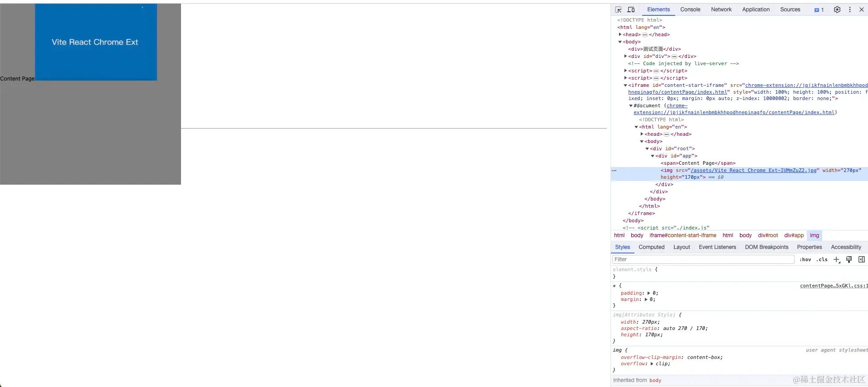Switch to the Elements tab
Screen dimensions: 868x387
pyautogui.click(x=658, y=10)
